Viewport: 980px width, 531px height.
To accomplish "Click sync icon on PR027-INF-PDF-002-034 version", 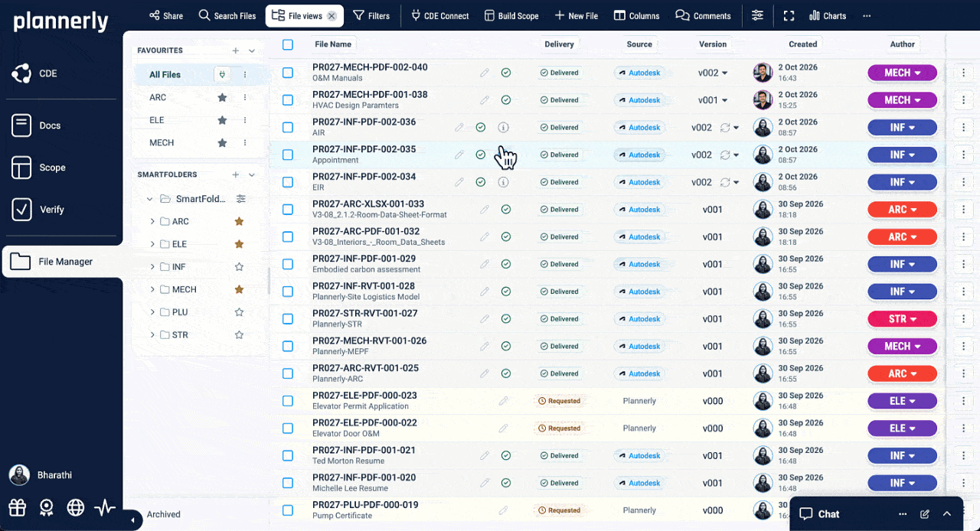I will tap(725, 182).
